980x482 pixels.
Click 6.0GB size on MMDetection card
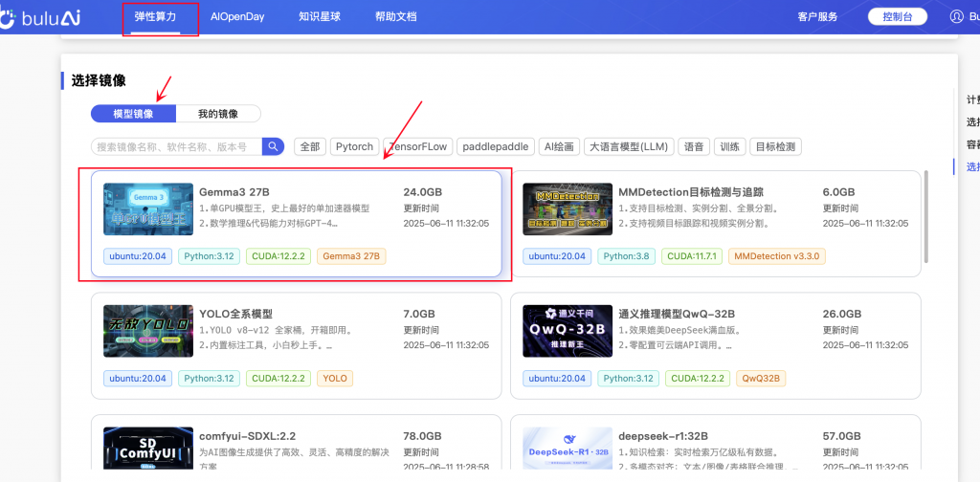tap(838, 191)
